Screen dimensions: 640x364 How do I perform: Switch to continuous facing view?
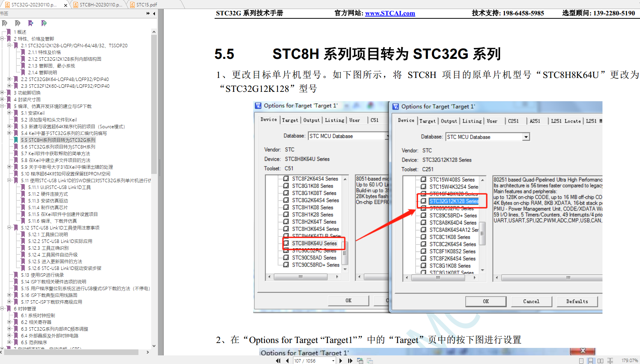click(x=610, y=361)
